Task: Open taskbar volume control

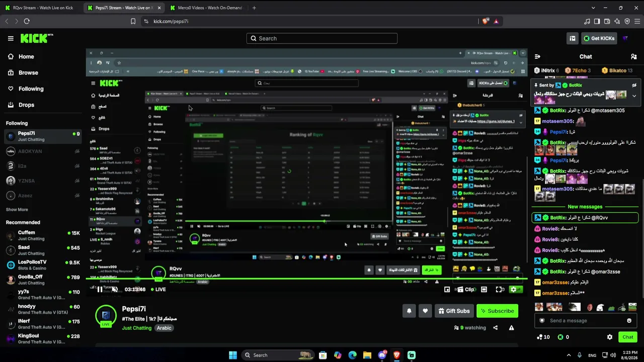Action: 613,355
